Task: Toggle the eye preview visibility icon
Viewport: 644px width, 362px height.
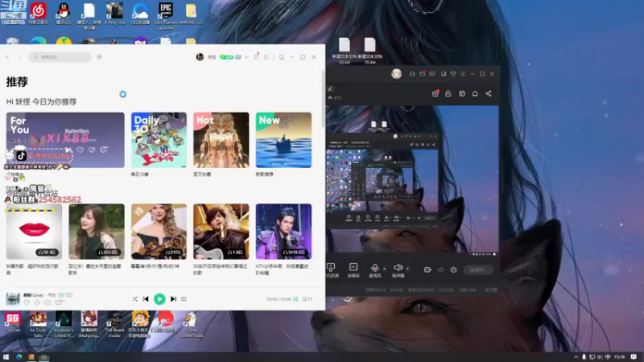Action: (440, 269)
